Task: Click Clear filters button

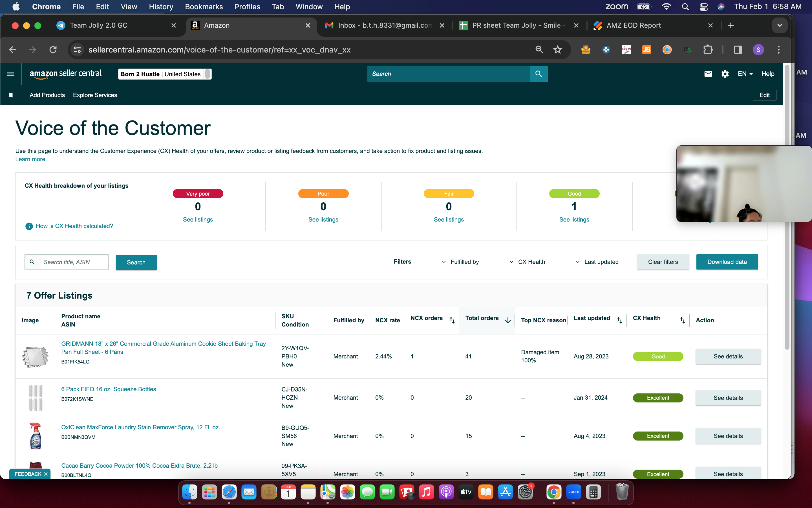Action: tap(663, 262)
